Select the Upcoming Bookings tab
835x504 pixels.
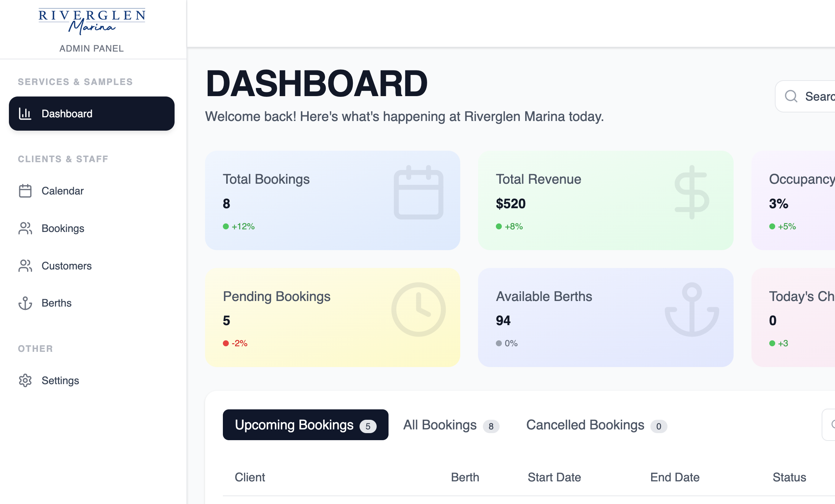tap(306, 425)
